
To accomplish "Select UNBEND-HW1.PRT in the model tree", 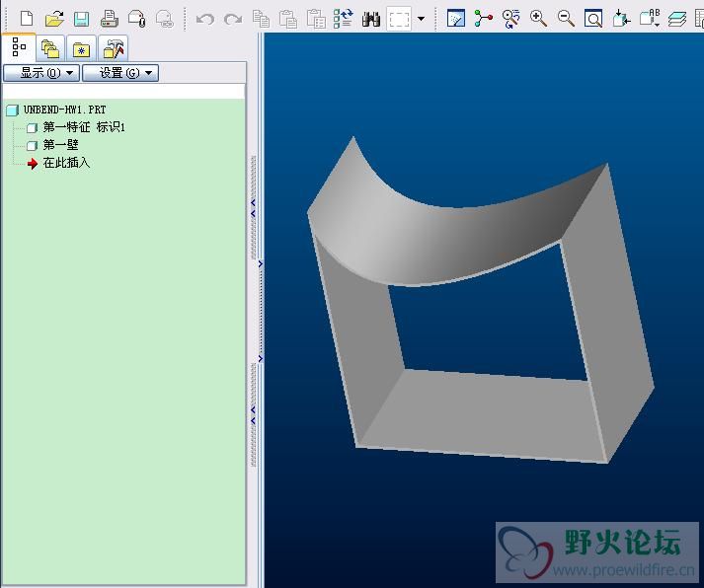I will coord(64,110).
